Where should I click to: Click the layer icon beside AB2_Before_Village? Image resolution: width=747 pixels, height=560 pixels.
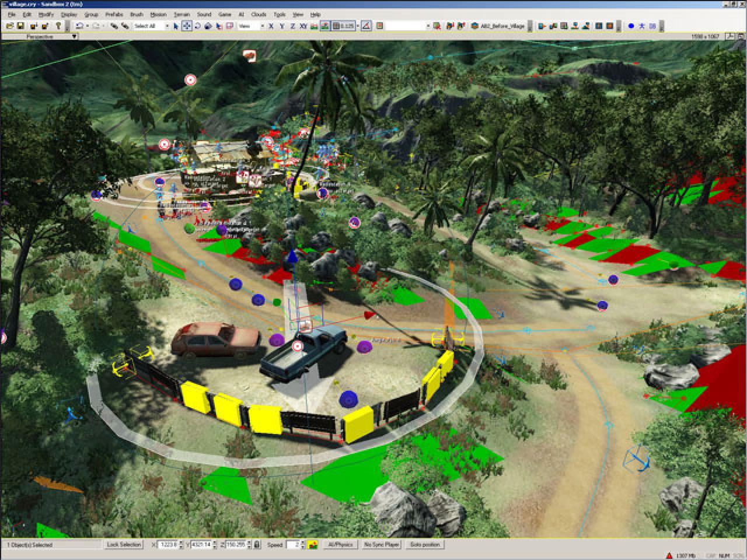coord(475,26)
